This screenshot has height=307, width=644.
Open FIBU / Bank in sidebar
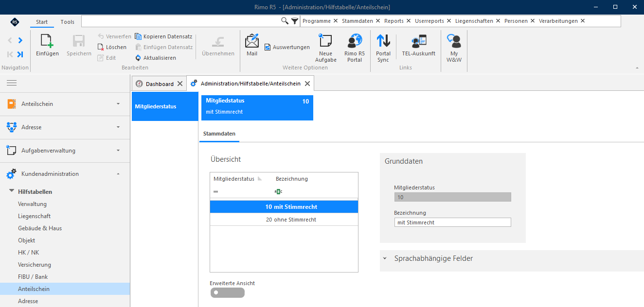click(x=33, y=277)
